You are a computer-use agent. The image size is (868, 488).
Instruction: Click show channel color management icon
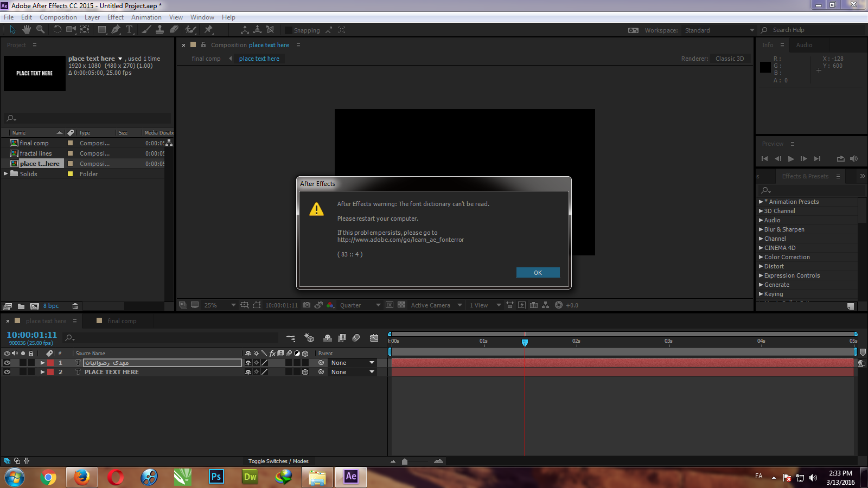(x=330, y=305)
